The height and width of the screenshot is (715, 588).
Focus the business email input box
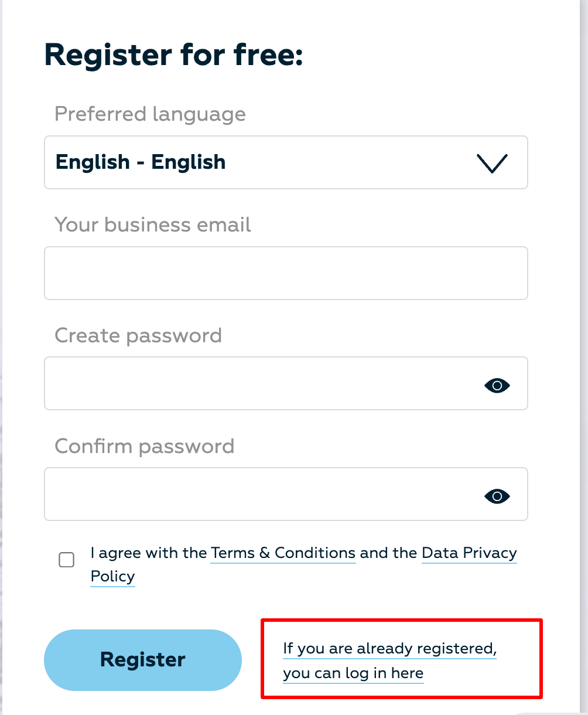(x=286, y=273)
